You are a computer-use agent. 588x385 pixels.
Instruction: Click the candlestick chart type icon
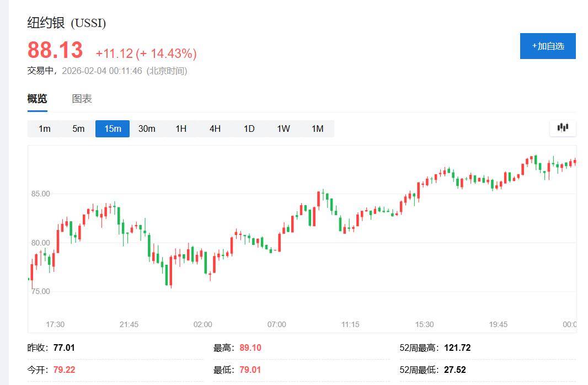click(563, 128)
